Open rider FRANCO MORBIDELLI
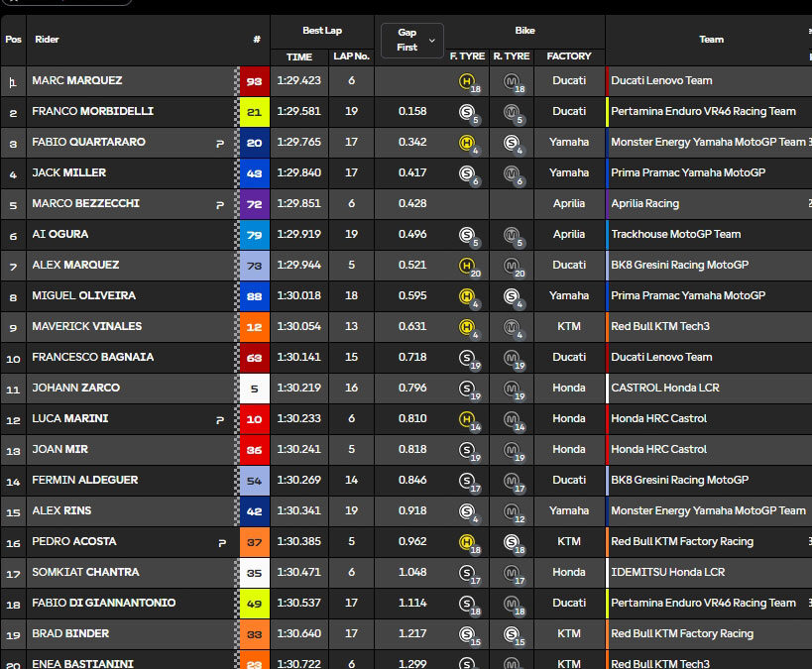The image size is (812, 669). [x=92, y=111]
